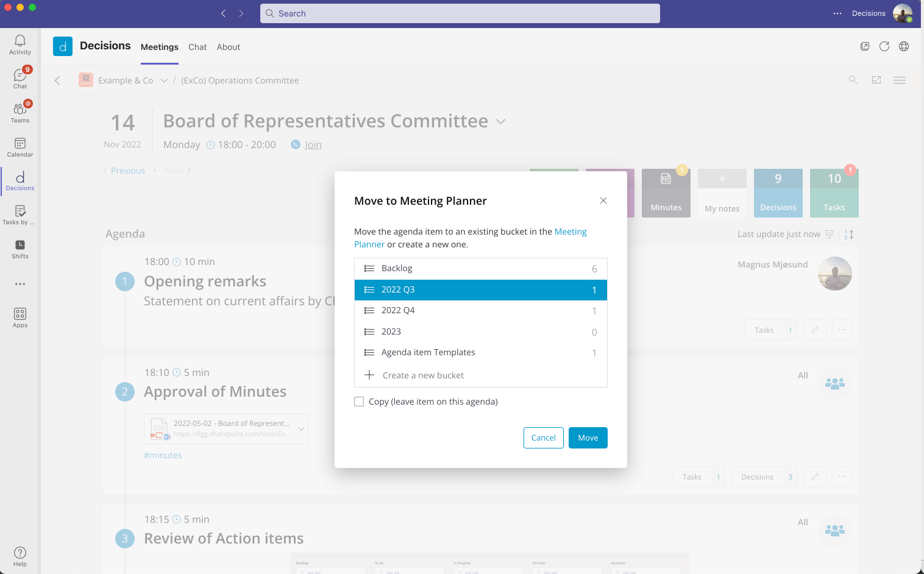
Task: Open the Minutes tile
Action: click(666, 193)
